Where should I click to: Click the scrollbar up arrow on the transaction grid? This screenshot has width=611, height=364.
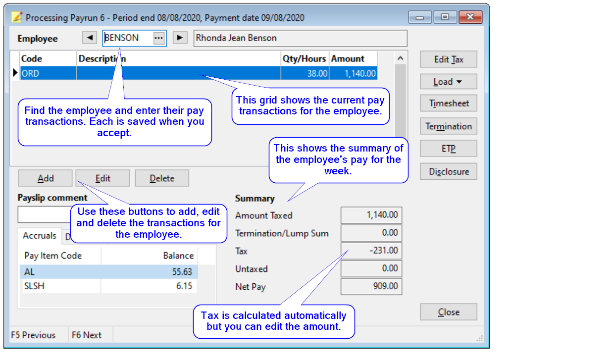tap(401, 57)
